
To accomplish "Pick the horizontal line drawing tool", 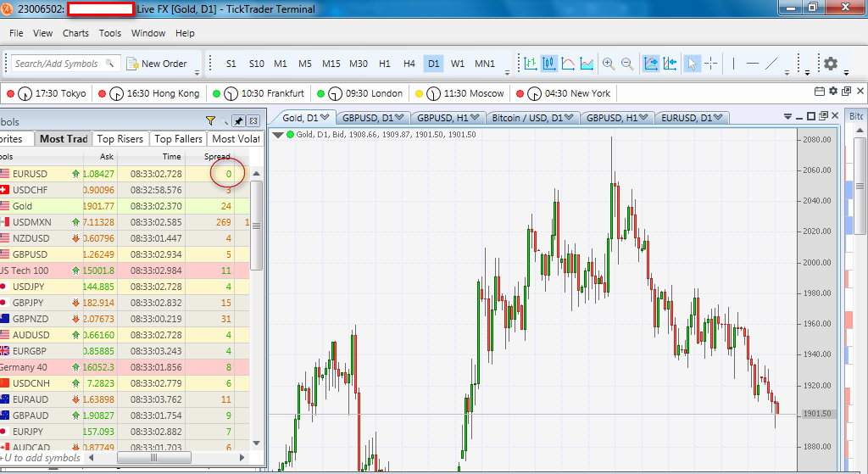I will [x=753, y=64].
